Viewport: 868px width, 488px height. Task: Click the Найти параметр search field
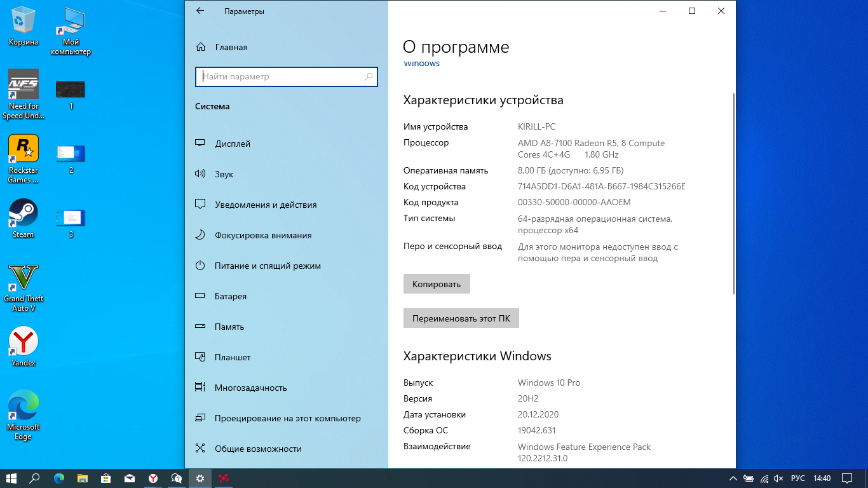pos(287,76)
